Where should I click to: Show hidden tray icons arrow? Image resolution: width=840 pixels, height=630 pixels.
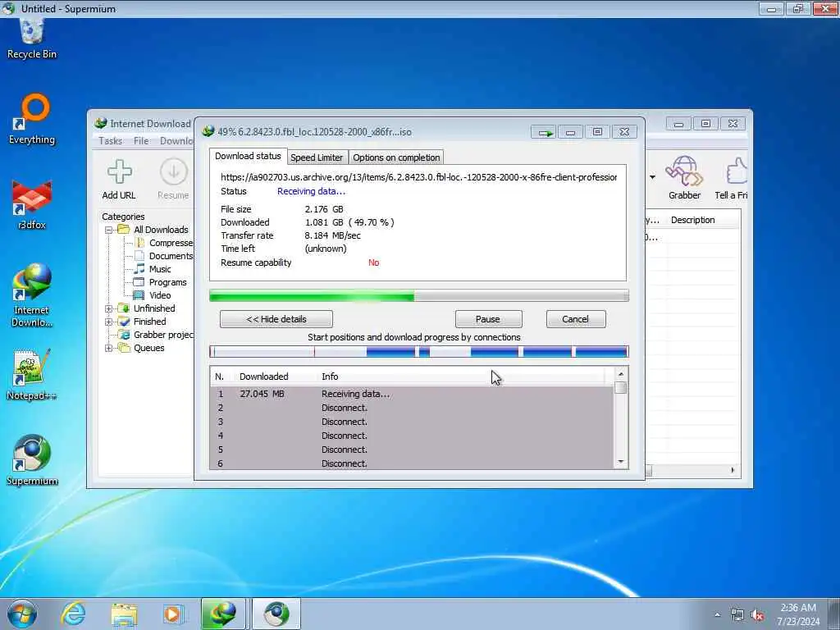tap(717, 615)
